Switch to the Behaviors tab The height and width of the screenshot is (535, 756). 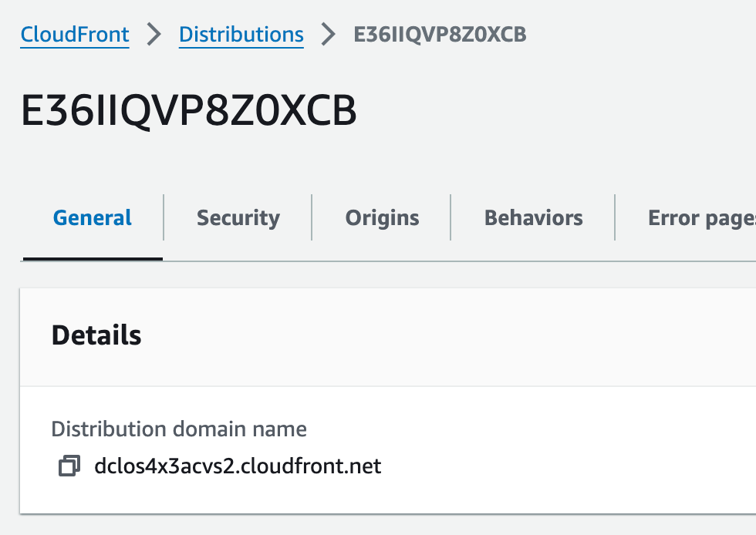click(x=533, y=218)
